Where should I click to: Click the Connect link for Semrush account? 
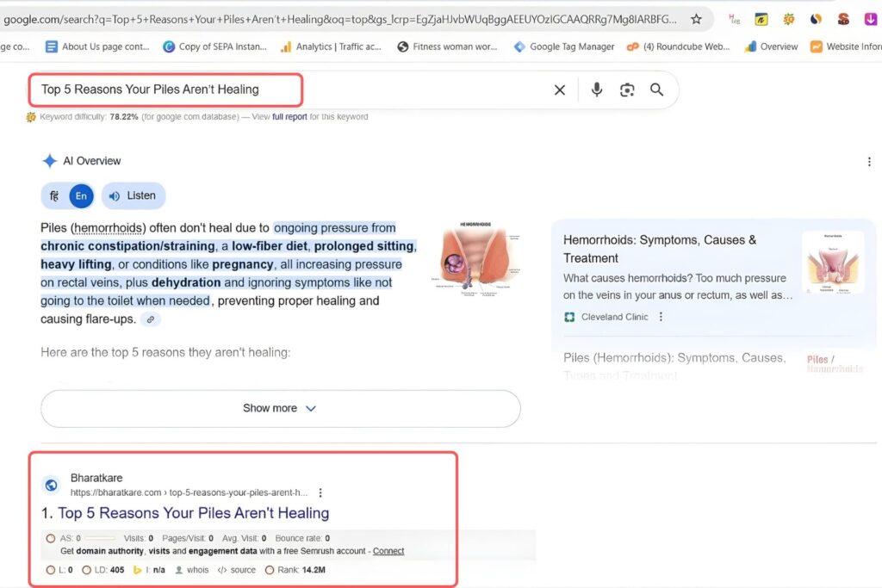387,550
